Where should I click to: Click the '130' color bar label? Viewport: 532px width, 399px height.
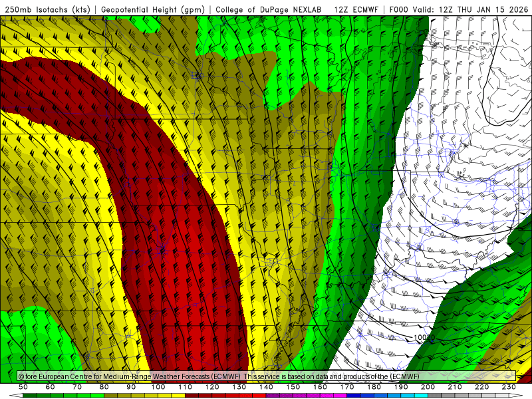(x=239, y=387)
